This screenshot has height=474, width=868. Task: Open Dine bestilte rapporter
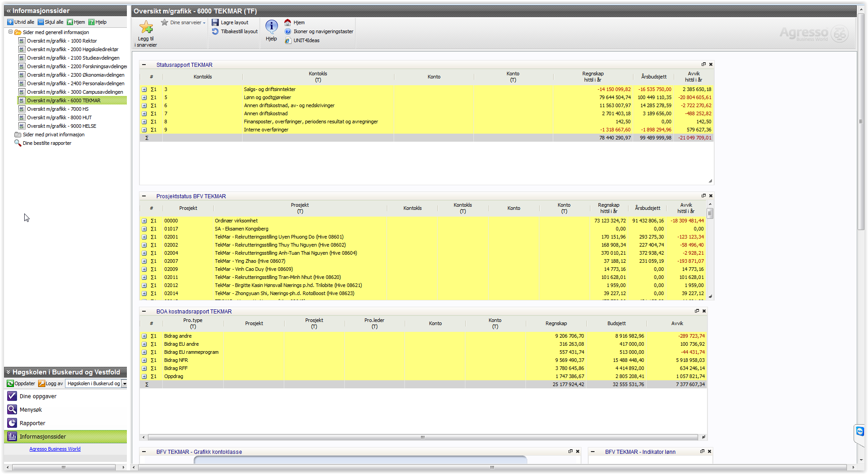47,143
